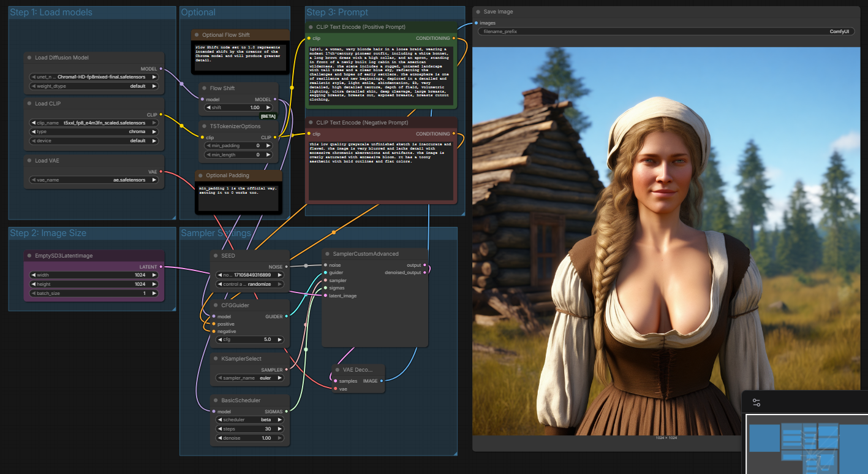Click the LATENT output socket on EmptySD3LatentImage

160,267
